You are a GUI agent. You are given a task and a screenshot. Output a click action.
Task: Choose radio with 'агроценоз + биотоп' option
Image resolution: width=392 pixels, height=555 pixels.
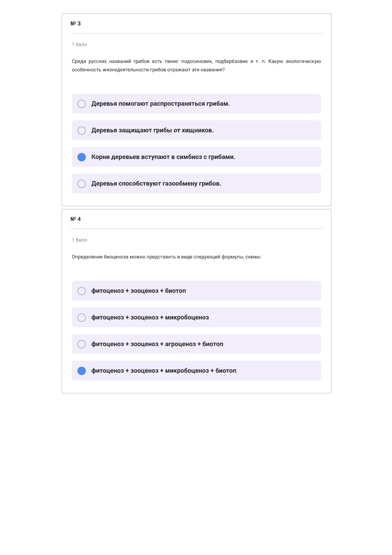[x=82, y=344]
